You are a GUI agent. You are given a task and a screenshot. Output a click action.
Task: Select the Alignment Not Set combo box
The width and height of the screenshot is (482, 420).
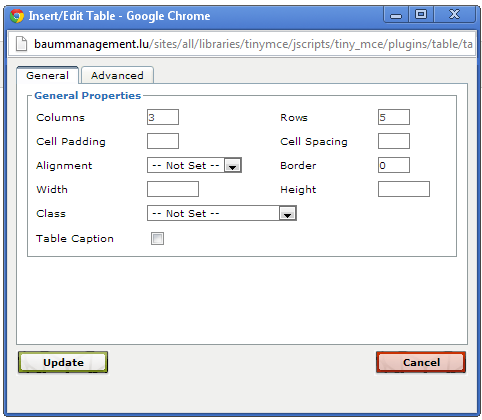[194, 165]
